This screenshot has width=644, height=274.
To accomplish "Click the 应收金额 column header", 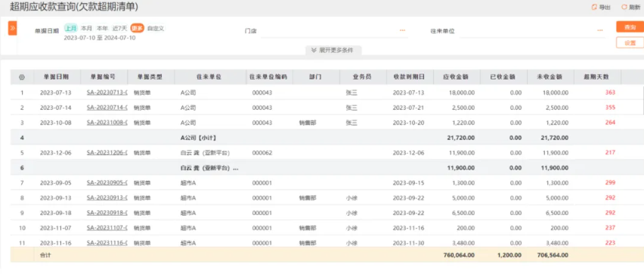I will (457, 77).
